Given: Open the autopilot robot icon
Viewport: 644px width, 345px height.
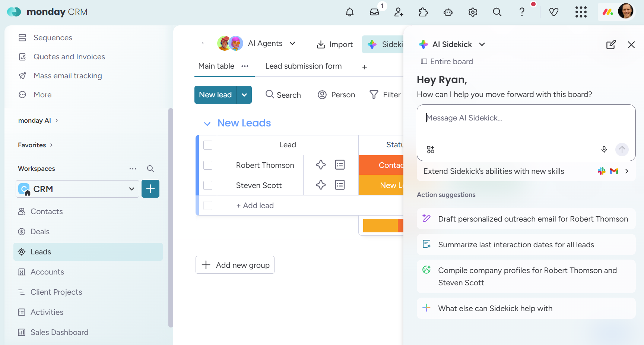Looking at the screenshot, I should 448,12.
